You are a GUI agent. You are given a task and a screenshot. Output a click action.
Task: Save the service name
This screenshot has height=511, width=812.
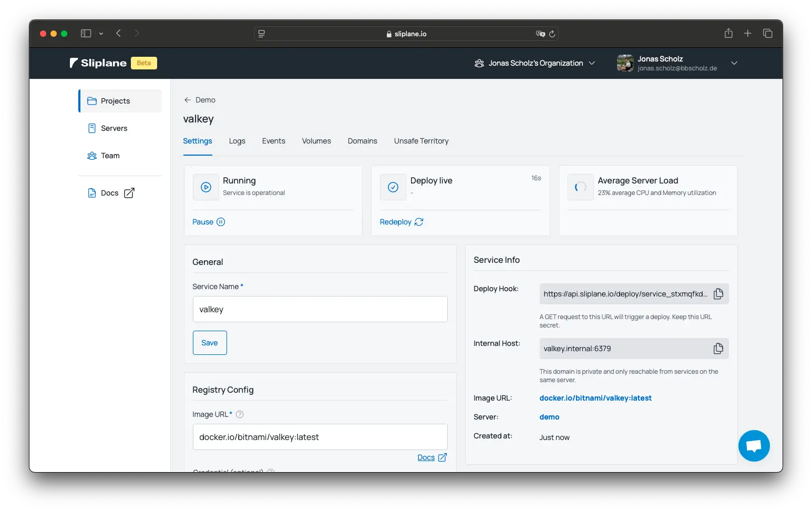[210, 343]
